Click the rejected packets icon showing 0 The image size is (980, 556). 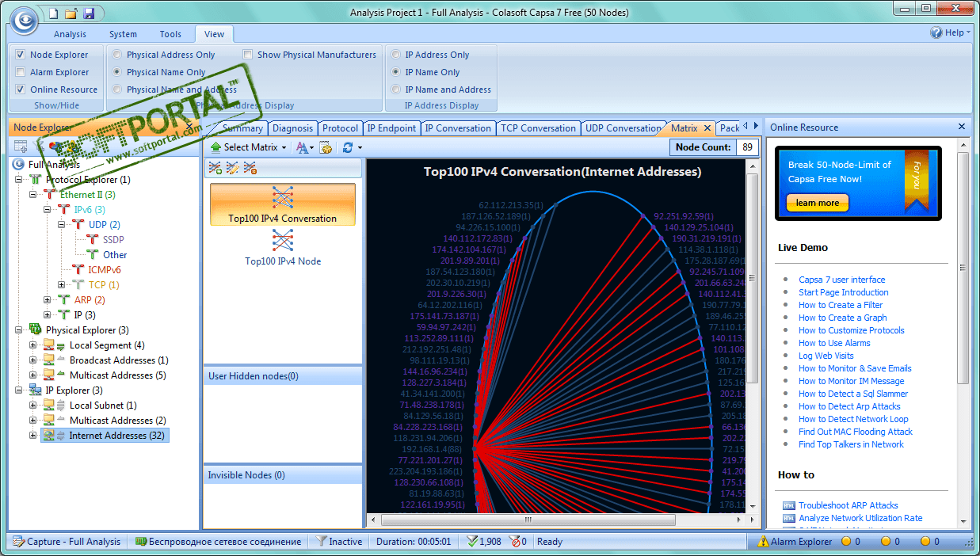pyautogui.click(x=516, y=542)
